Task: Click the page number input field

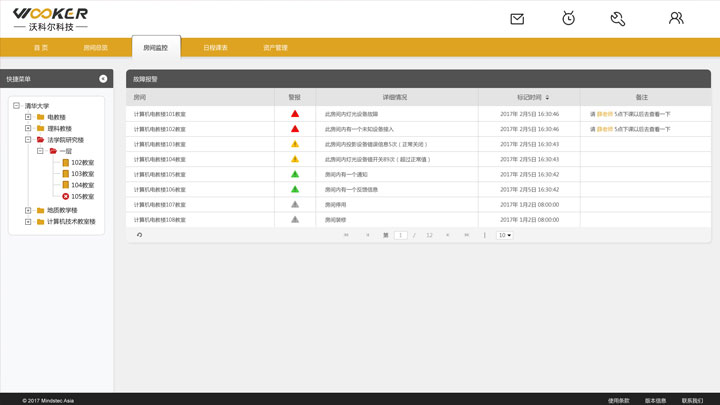Action: click(x=401, y=235)
